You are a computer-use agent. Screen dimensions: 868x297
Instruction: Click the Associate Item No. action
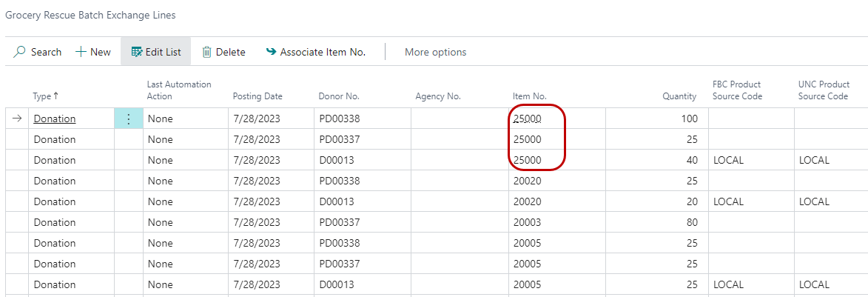pyautogui.click(x=323, y=52)
